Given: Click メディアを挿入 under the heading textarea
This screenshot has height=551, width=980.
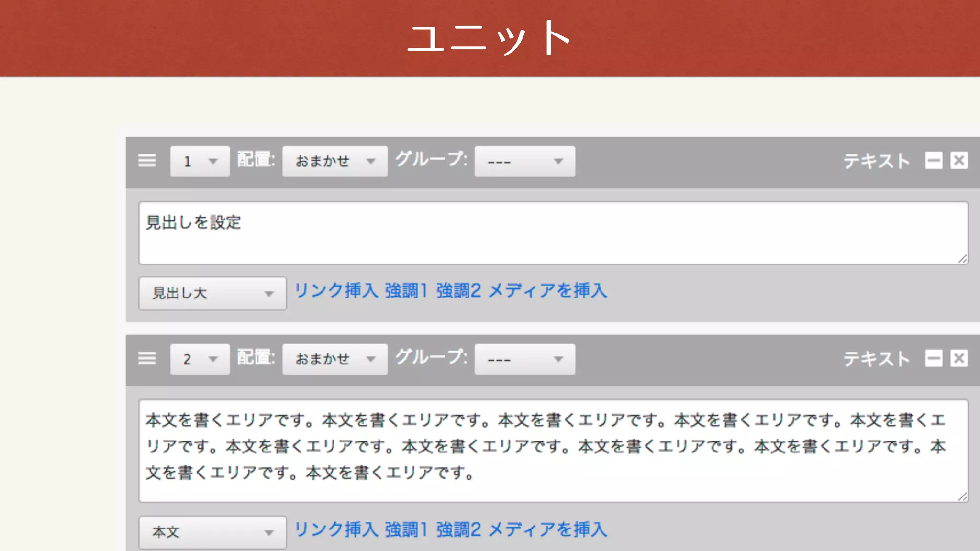Looking at the screenshot, I should pyautogui.click(x=548, y=291).
